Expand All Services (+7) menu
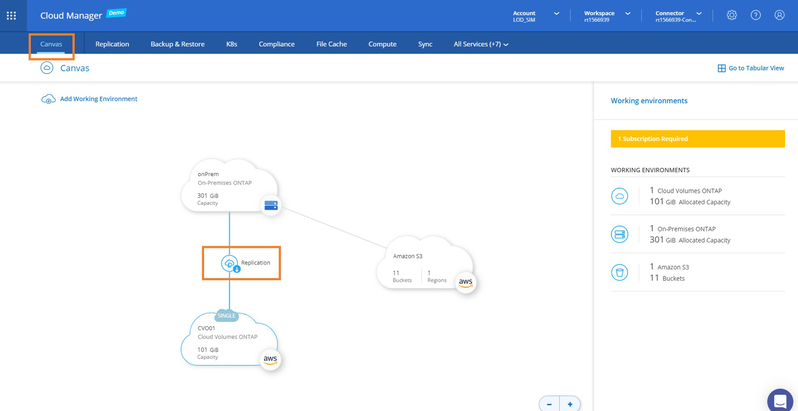Screen dimensions: 798x411 481,44
